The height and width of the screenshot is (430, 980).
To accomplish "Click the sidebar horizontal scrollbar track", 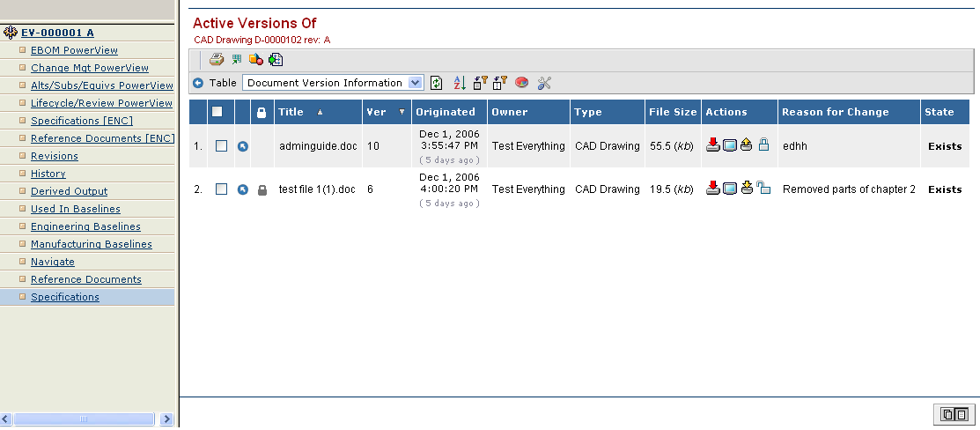I will (x=88, y=419).
